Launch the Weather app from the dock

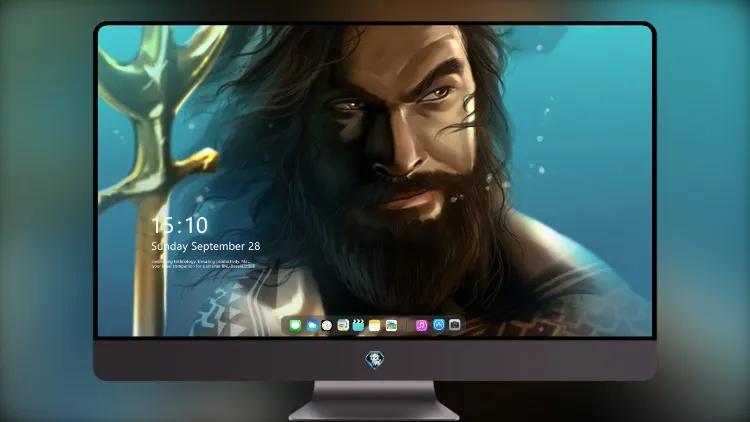point(311,325)
